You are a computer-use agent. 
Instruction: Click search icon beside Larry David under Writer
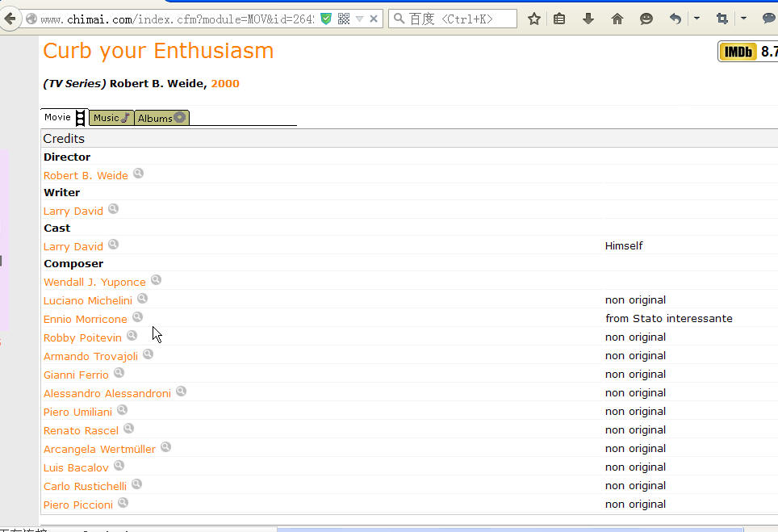(x=114, y=209)
